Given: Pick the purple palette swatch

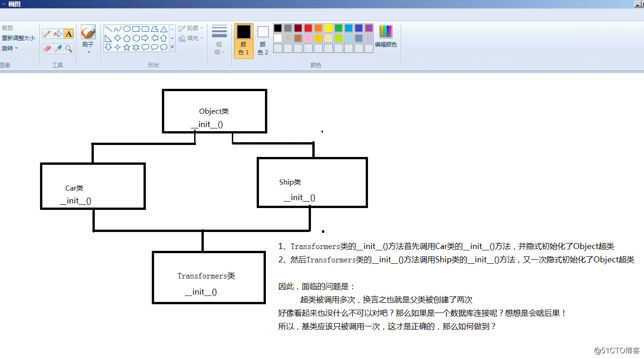Looking at the screenshot, I should point(369,28).
